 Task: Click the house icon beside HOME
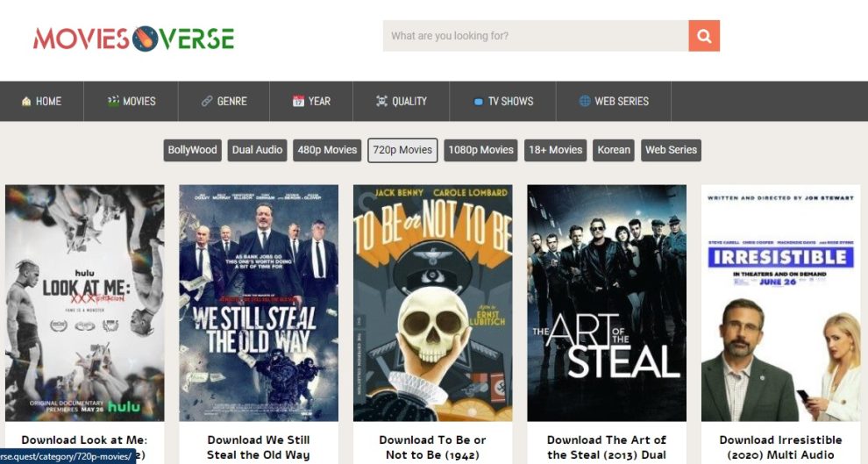26,102
